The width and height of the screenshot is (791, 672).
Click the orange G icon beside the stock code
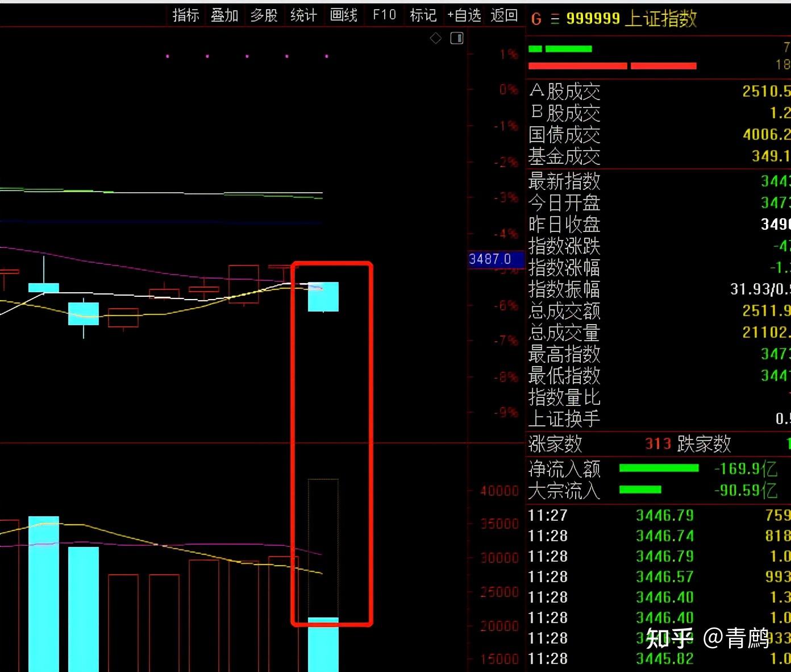[536, 19]
